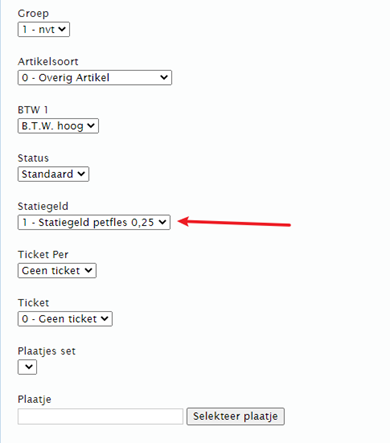Click the Selekteer plaatje button
The height and width of the screenshot is (443, 390).
(x=235, y=416)
